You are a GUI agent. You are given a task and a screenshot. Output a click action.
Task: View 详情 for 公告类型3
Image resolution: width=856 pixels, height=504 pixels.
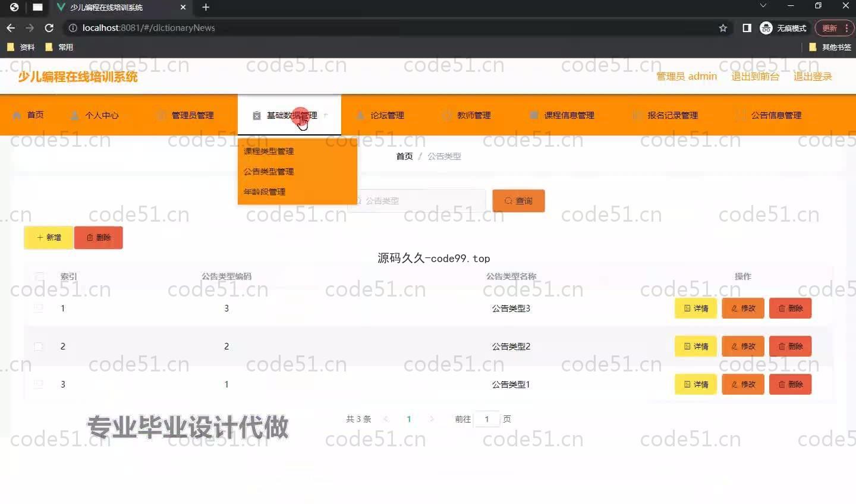(695, 308)
